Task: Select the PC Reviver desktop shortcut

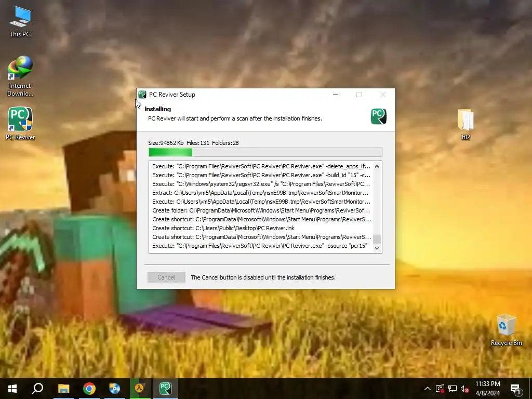Action: tap(20, 124)
